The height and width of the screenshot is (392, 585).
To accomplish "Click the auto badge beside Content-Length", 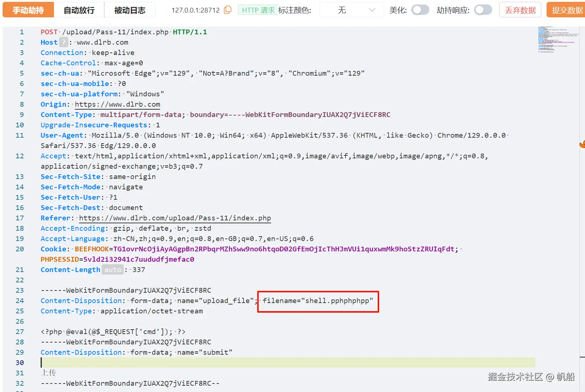I will click(113, 270).
